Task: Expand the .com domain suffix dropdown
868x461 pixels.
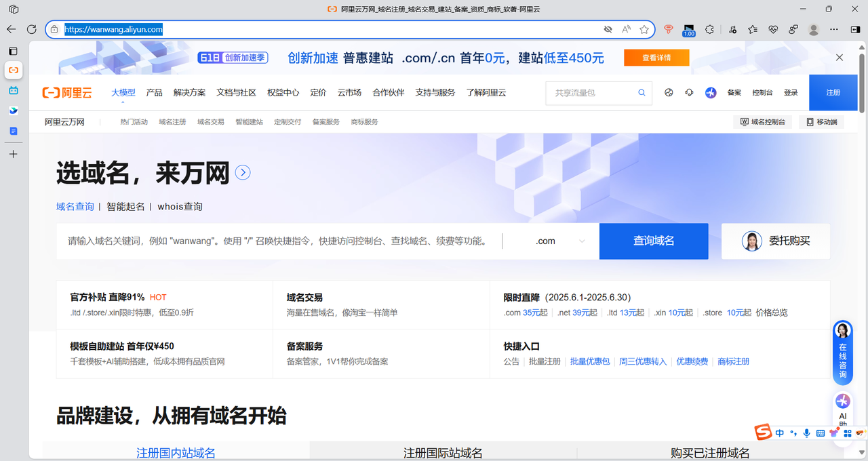Action: [560, 241]
